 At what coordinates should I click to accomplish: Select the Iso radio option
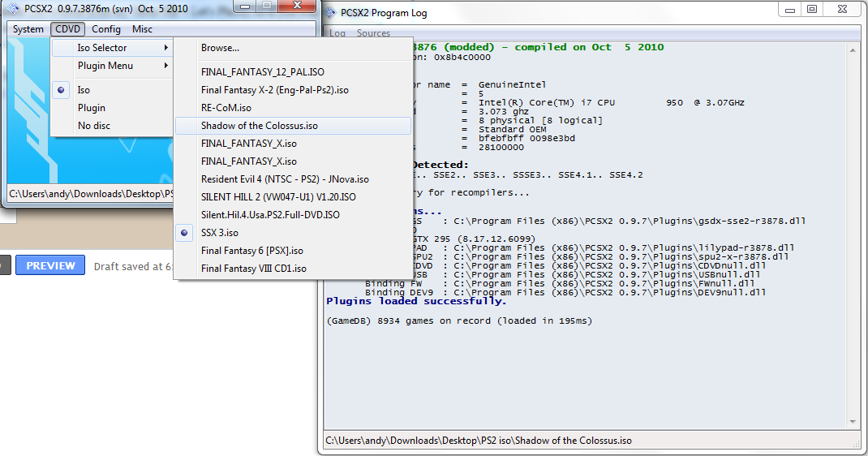(x=113, y=89)
